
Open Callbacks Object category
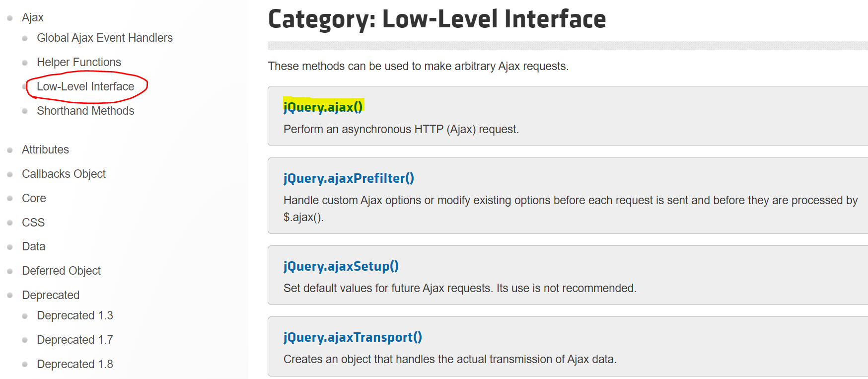click(64, 174)
